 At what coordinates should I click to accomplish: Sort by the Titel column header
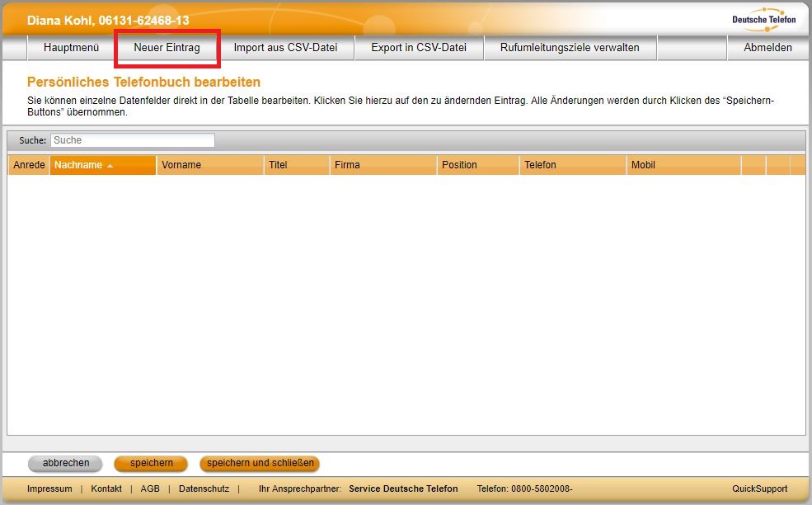point(297,165)
